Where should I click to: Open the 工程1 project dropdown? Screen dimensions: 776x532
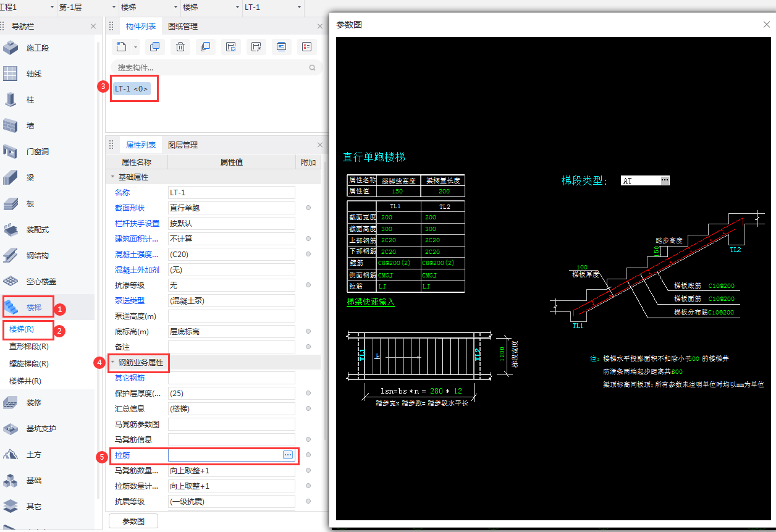tap(51, 7)
